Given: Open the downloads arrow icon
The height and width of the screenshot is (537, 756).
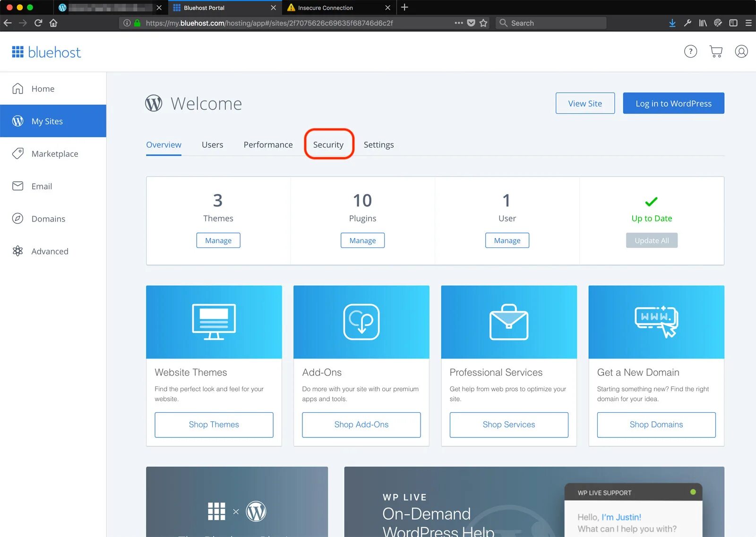Looking at the screenshot, I should tap(672, 23).
